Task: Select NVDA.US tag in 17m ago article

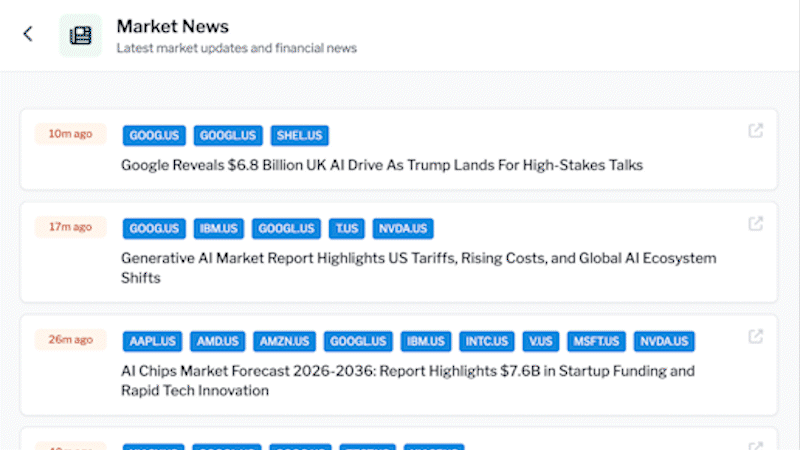Action: point(403,229)
